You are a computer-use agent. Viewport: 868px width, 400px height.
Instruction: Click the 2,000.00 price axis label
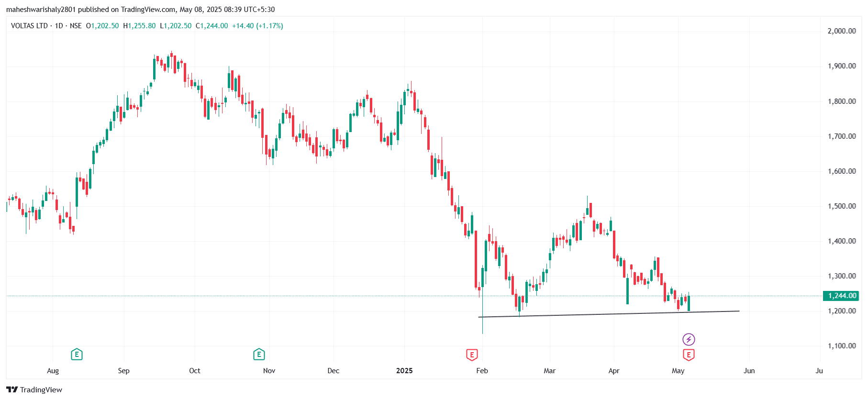coord(842,31)
